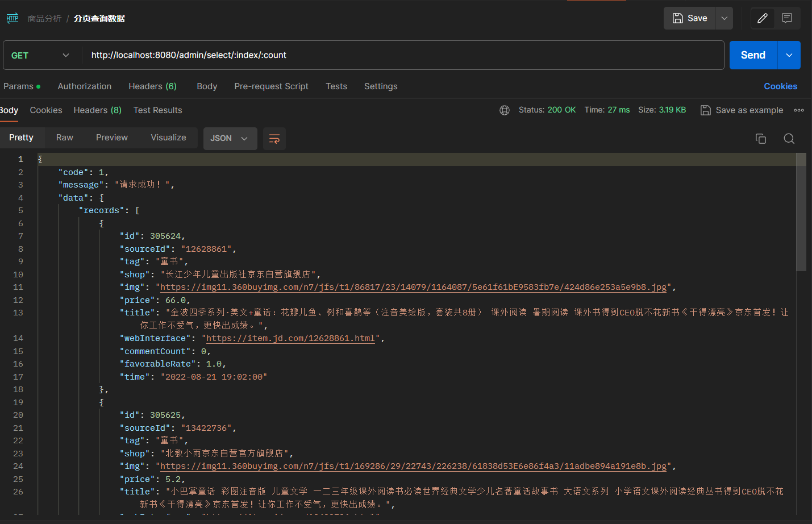Select the Pretty view
The width and height of the screenshot is (812, 524).
tap(21, 138)
